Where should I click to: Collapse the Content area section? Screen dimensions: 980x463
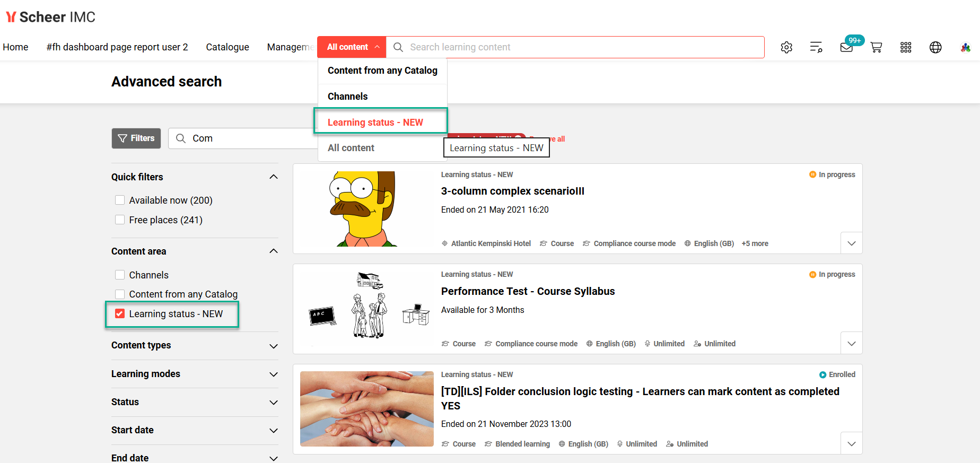(x=274, y=251)
